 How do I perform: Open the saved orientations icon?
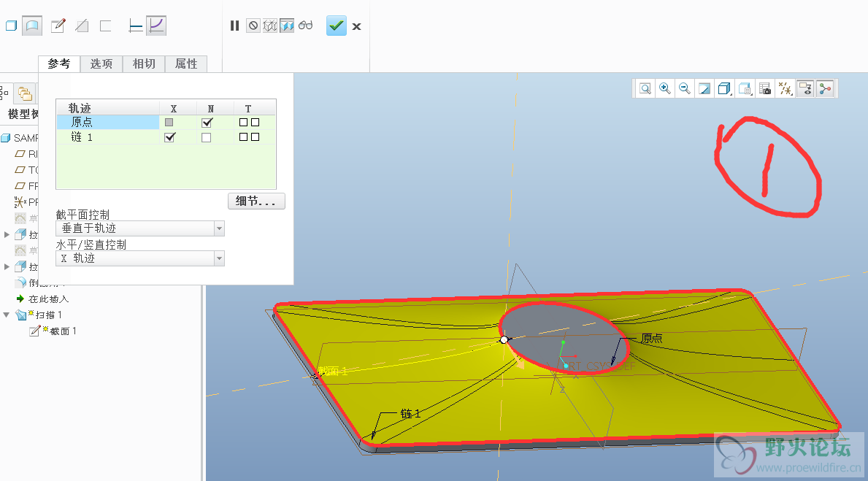coord(745,88)
